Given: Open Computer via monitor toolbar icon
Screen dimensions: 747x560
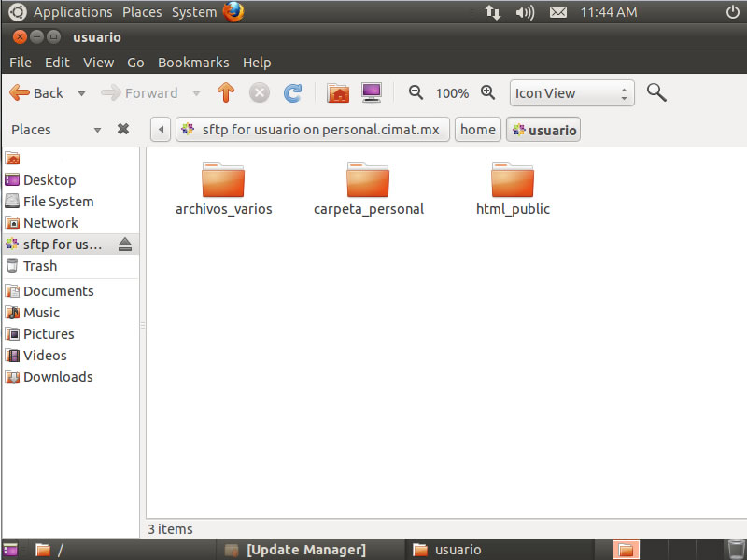Looking at the screenshot, I should pyautogui.click(x=371, y=92).
